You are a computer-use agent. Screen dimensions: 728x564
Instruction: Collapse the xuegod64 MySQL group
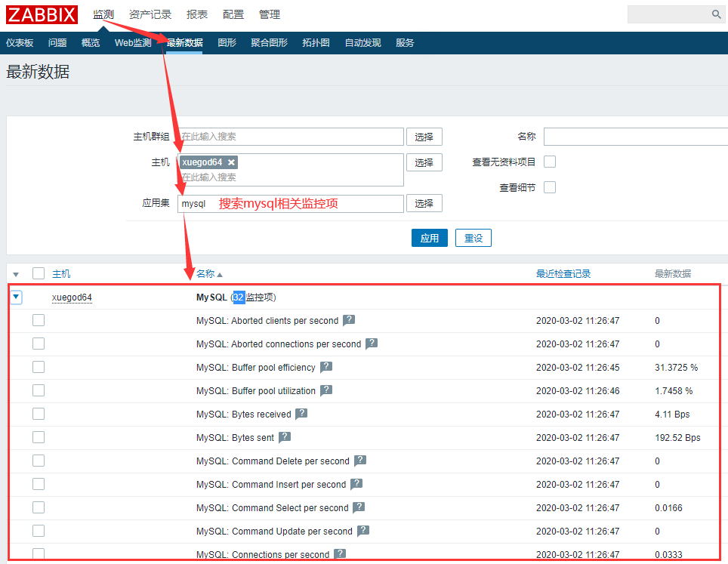pos(17,297)
